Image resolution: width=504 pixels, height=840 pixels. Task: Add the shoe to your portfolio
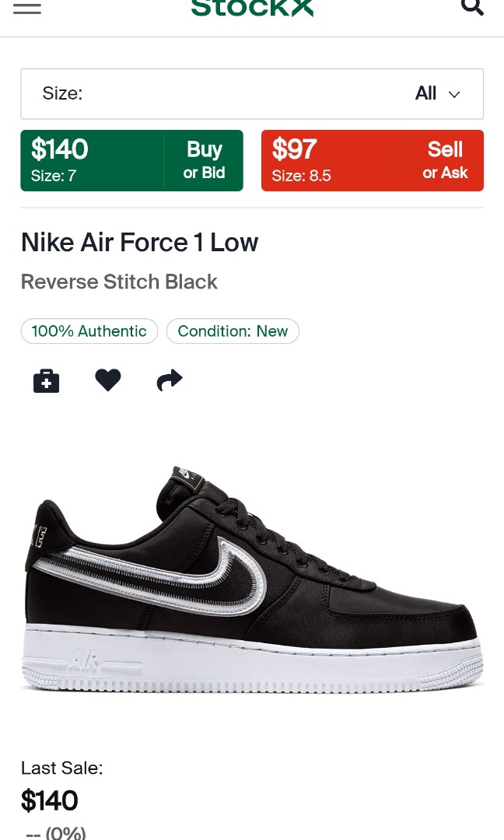pos(46,380)
